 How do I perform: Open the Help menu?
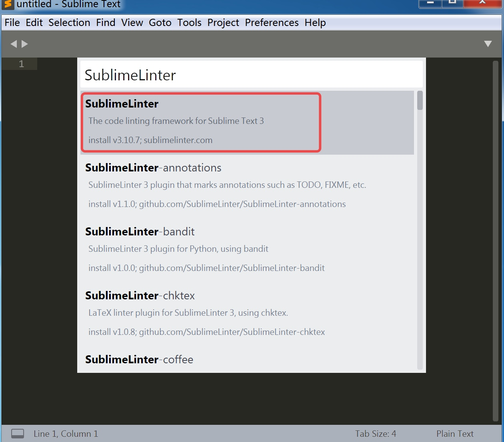[315, 22]
